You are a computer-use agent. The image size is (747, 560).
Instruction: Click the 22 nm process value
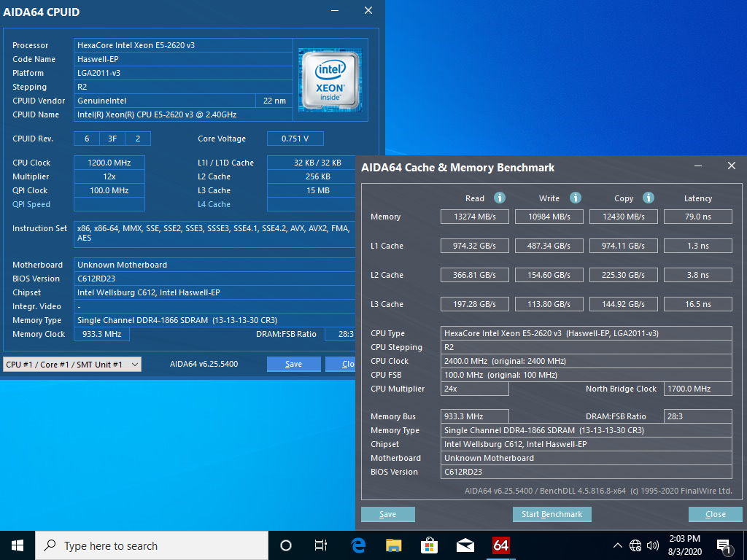(274, 101)
